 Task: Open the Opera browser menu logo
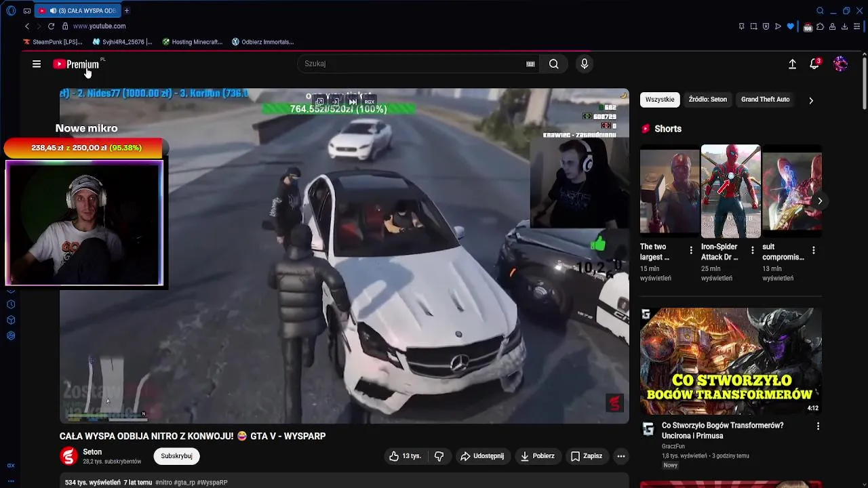coord(11,11)
